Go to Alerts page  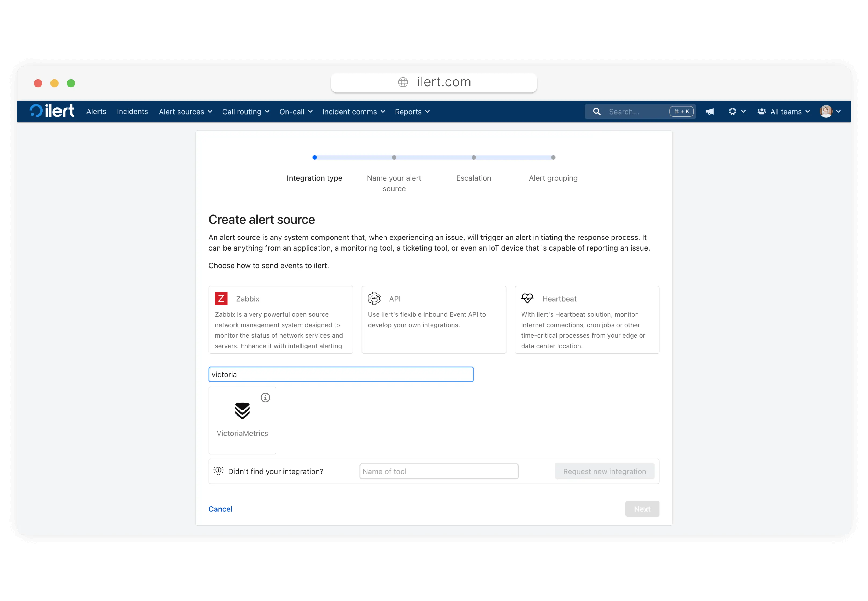coord(96,112)
